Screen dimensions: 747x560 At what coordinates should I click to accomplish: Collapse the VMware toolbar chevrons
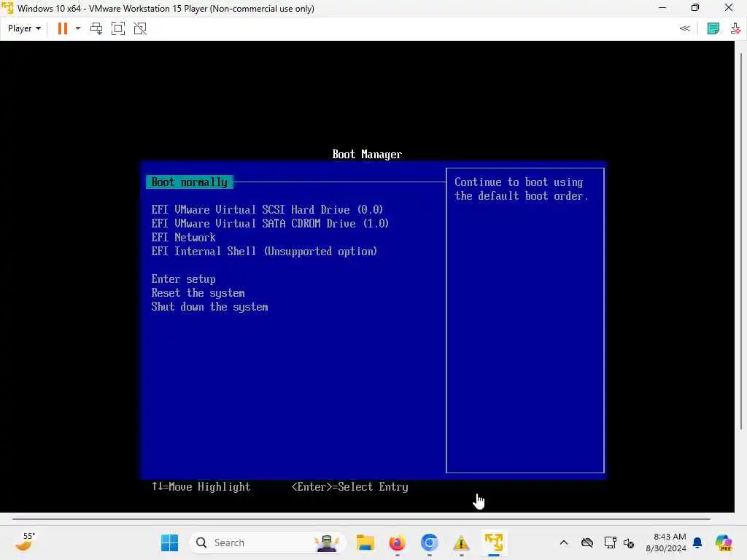coord(684,28)
